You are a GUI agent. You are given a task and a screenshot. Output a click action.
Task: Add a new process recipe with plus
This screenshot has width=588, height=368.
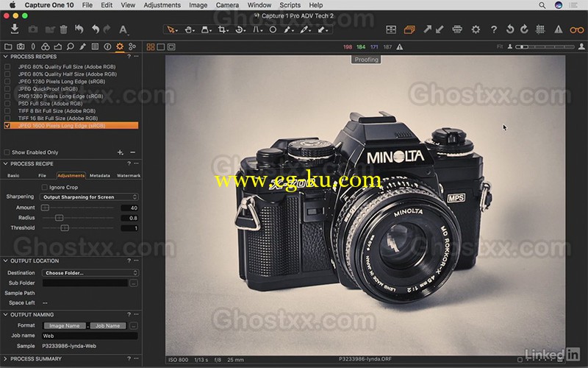pos(120,152)
